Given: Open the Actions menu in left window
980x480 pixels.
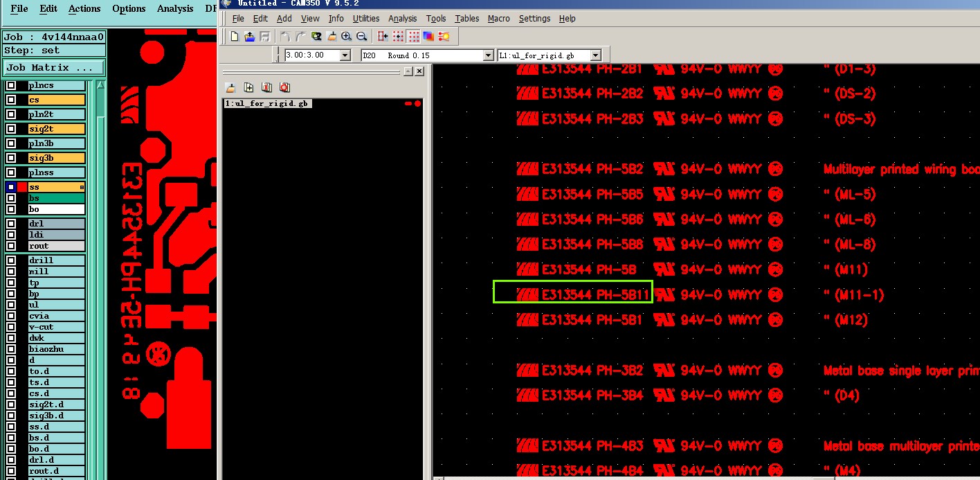Looking at the screenshot, I should coord(84,8).
